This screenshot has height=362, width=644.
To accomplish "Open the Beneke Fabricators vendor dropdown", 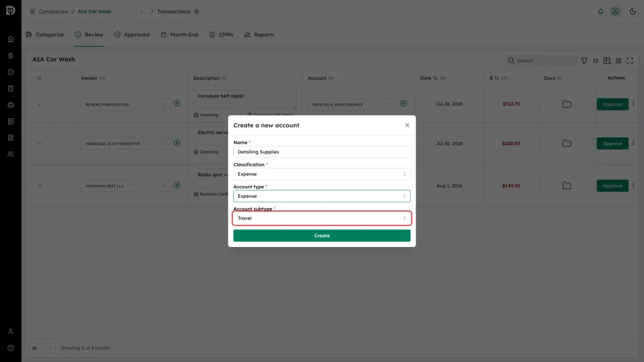I will (125, 105).
